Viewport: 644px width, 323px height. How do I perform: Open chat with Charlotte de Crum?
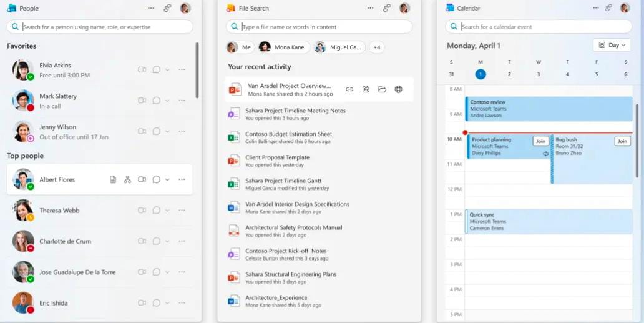pos(157,241)
